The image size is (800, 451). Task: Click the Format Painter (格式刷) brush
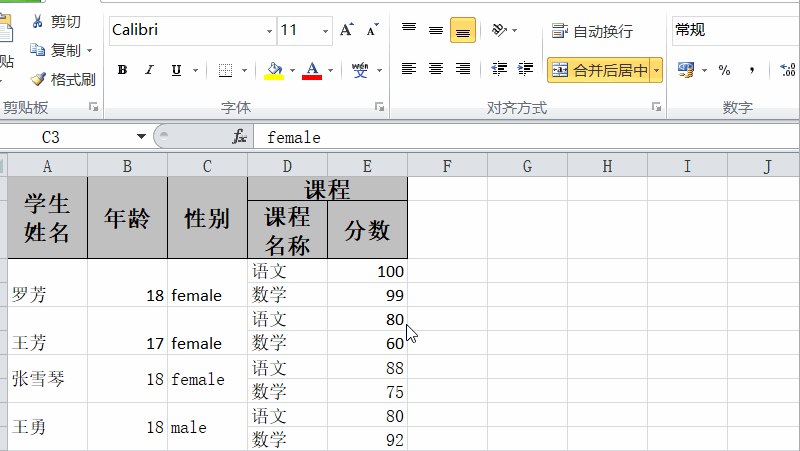coord(38,79)
